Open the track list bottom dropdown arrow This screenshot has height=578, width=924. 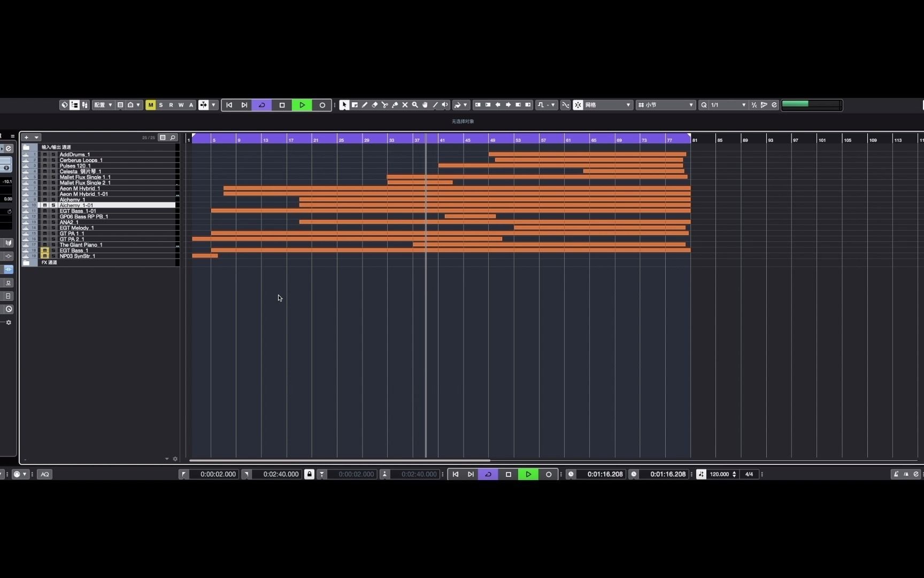[x=167, y=459]
